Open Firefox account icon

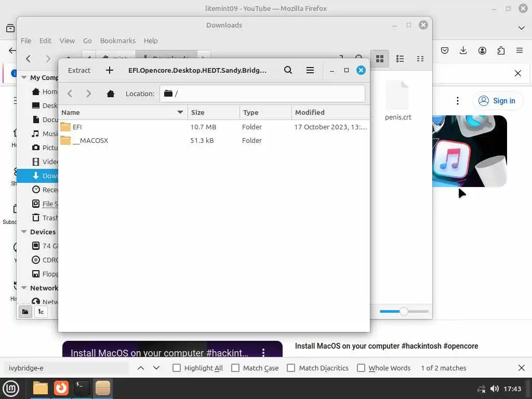482,50
